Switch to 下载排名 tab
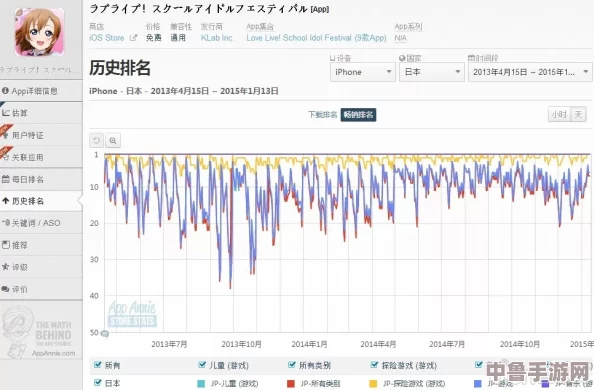594x390 pixels. coord(322,115)
